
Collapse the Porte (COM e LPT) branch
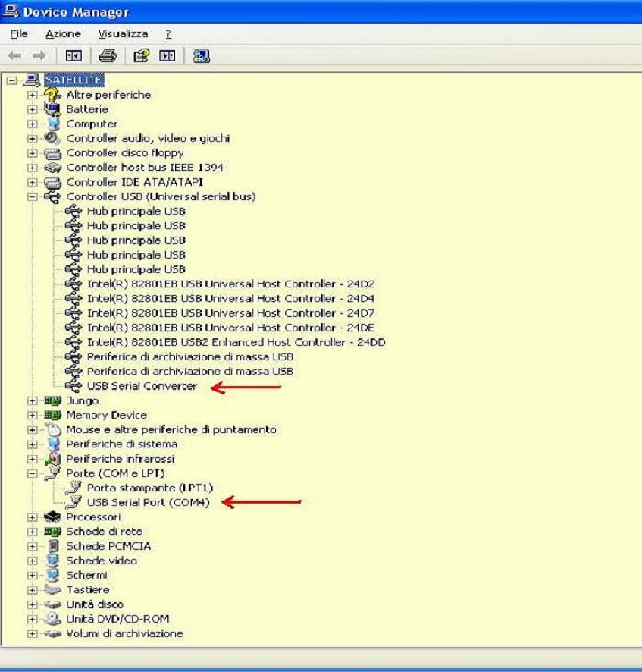pos(32,473)
